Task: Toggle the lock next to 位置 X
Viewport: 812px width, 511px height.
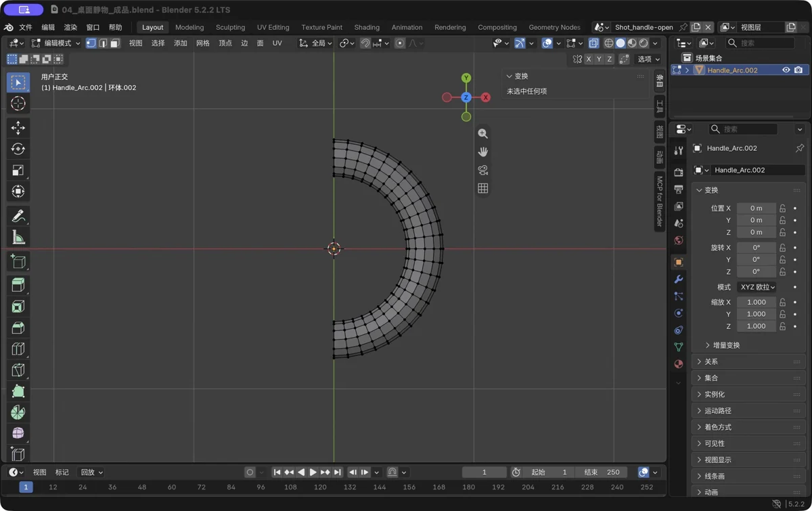Action: (782, 208)
